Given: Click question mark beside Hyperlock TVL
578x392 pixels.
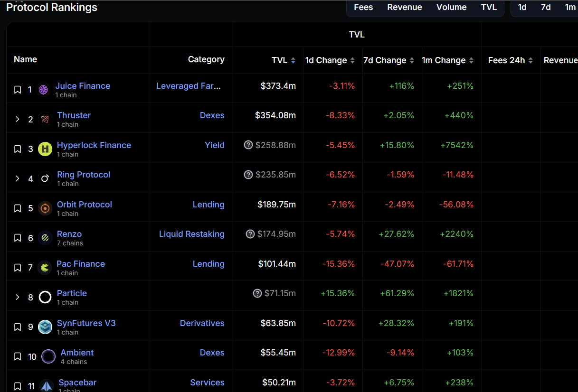Looking at the screenshot, I should click(248, 145).
